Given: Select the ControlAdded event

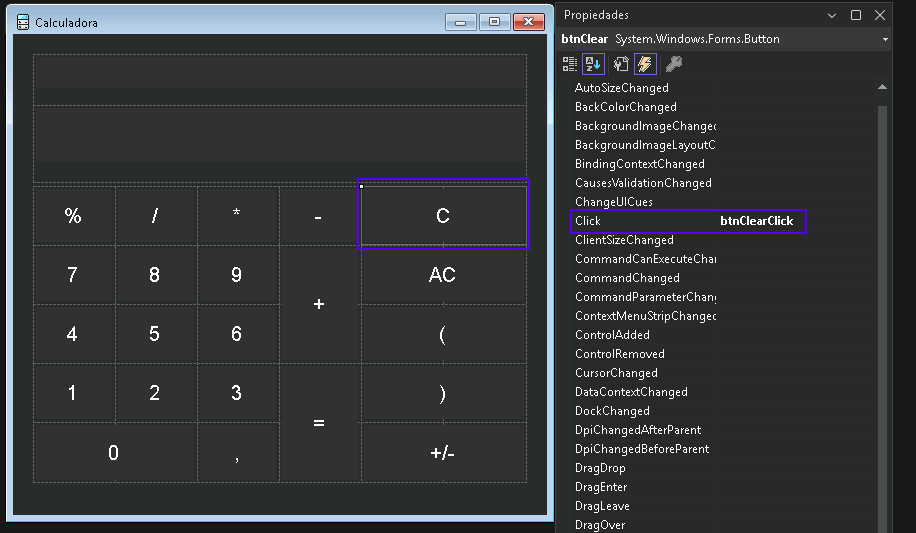Looking at the screenshot, I should [612, 335].
